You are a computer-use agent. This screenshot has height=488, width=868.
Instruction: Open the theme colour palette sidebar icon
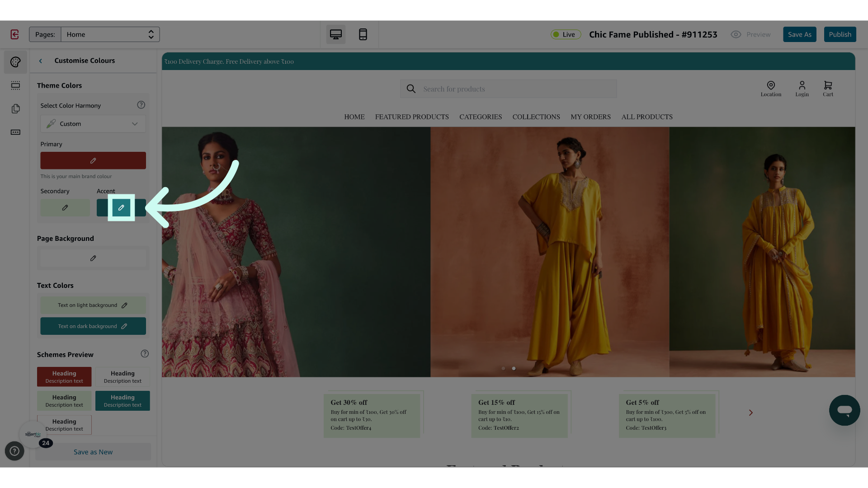(15, 62)
